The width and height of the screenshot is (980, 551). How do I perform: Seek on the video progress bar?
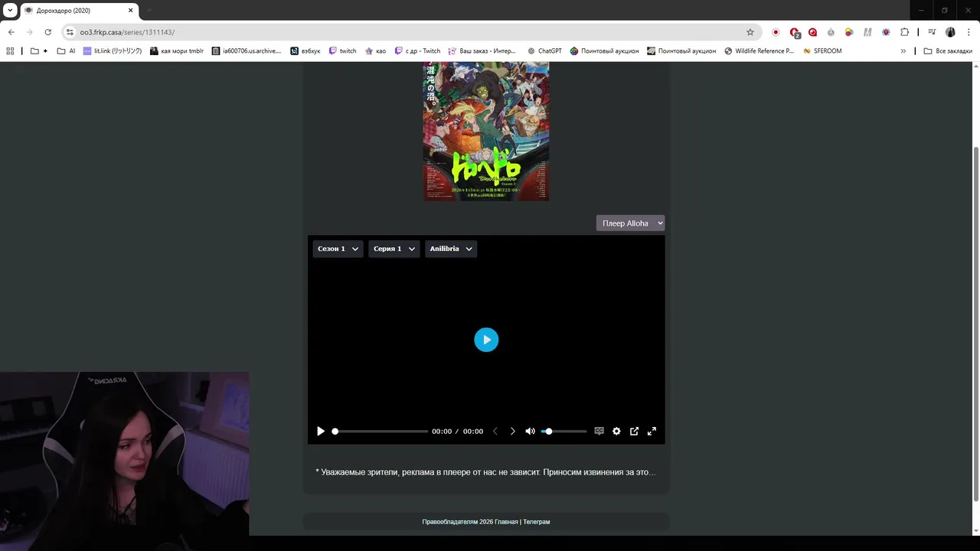[x=380, y=432]
